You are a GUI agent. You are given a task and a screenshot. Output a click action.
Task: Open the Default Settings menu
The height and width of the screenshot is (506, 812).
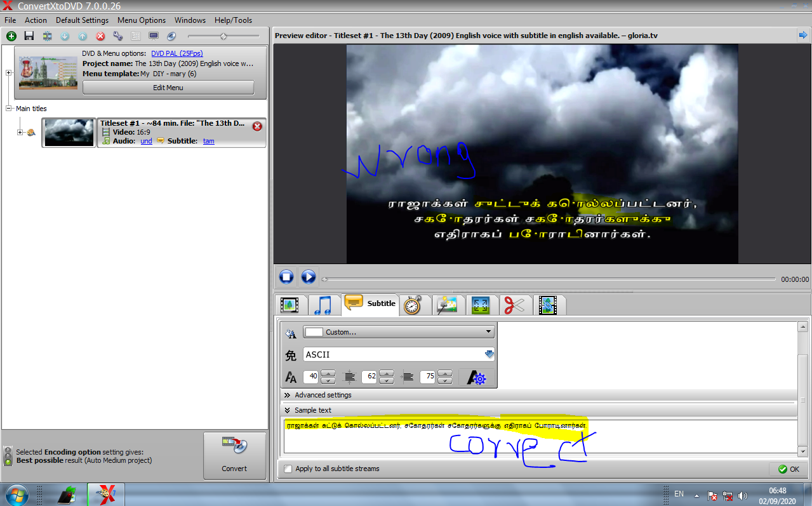(x=83, y=20)
